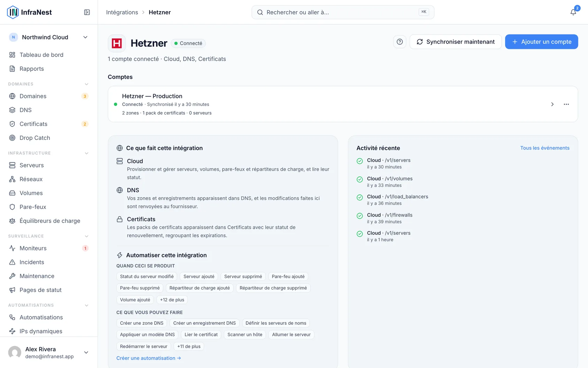Click the Serveurs sidebar icon
This screenshot has height=368, width=588.
point(12,165)
